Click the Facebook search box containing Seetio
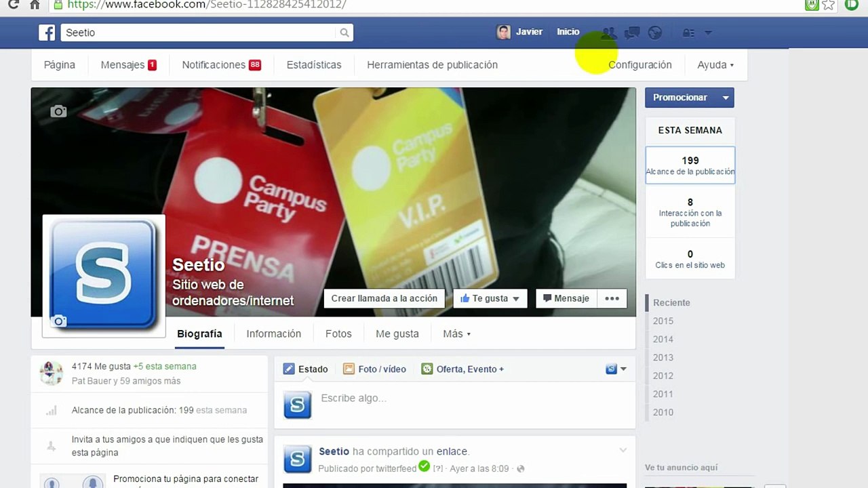Viewport: 868px width, 488px height. click(199, 33)
